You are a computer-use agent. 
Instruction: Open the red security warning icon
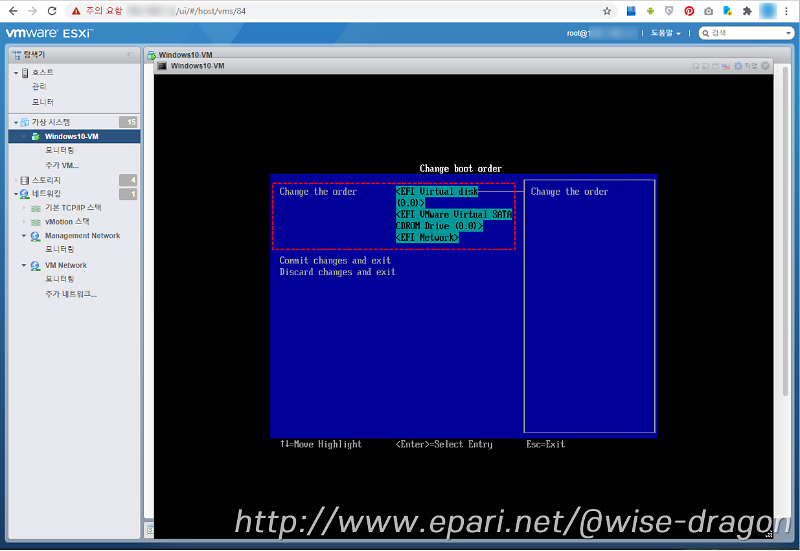click(x=76, y=11)
